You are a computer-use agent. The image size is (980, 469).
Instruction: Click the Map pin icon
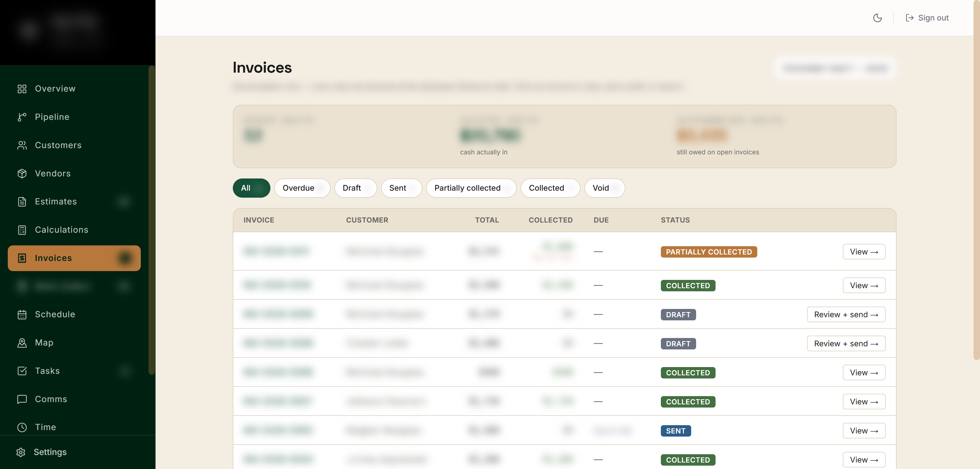[x=22, y=343]
